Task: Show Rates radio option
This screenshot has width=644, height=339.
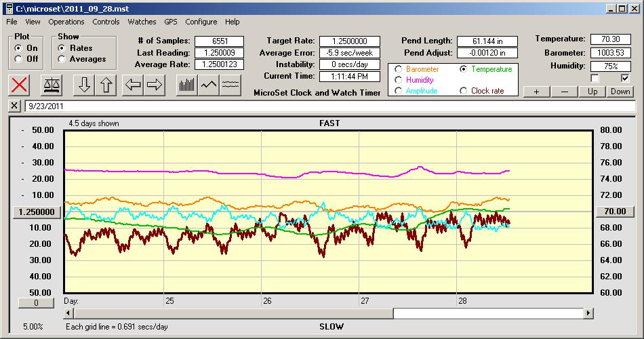Action: pos(62,48)
